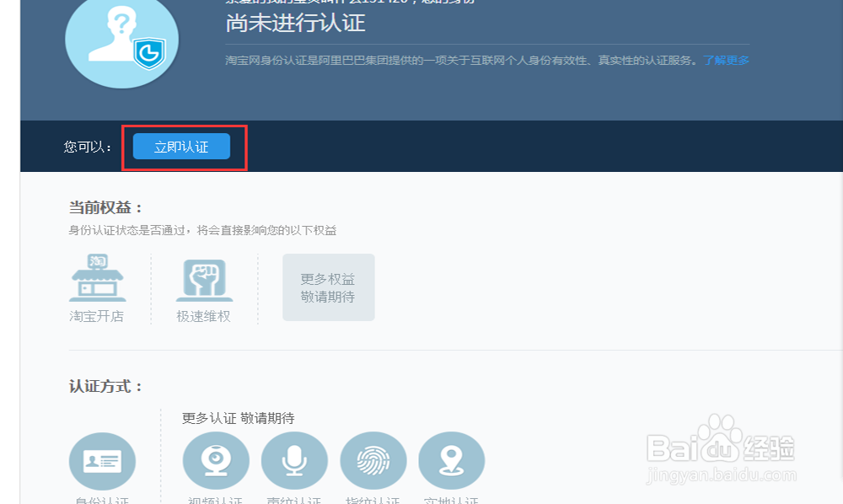The height and width of the screenshot is (504, 843).
Task: Click the 更多认证 敬请期待 label
Action: tap(239, 418)
